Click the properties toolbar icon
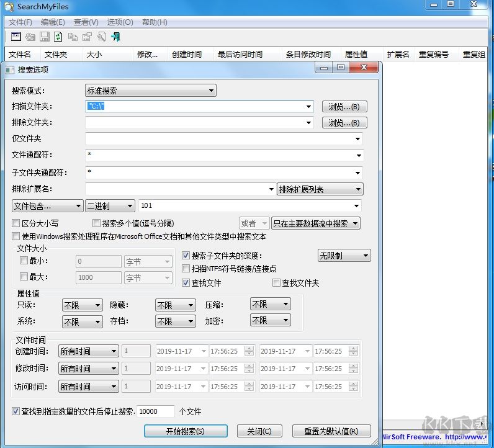 point(87,37)
